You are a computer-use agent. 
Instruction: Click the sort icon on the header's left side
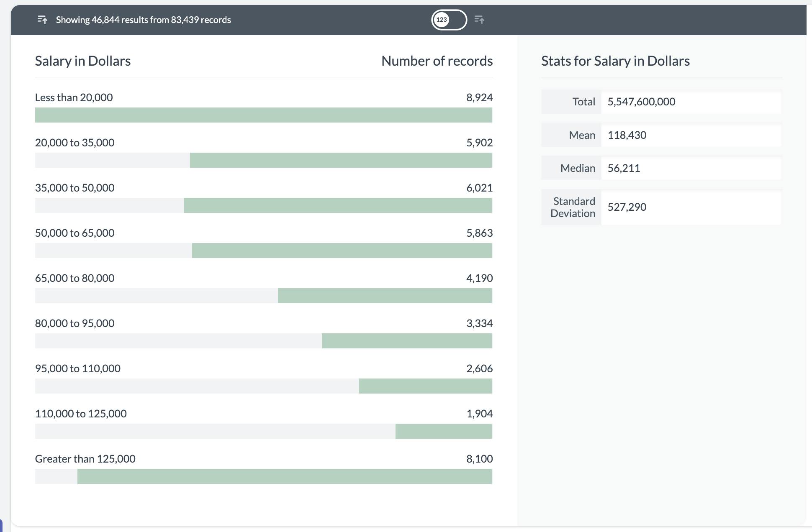[42, 19]
